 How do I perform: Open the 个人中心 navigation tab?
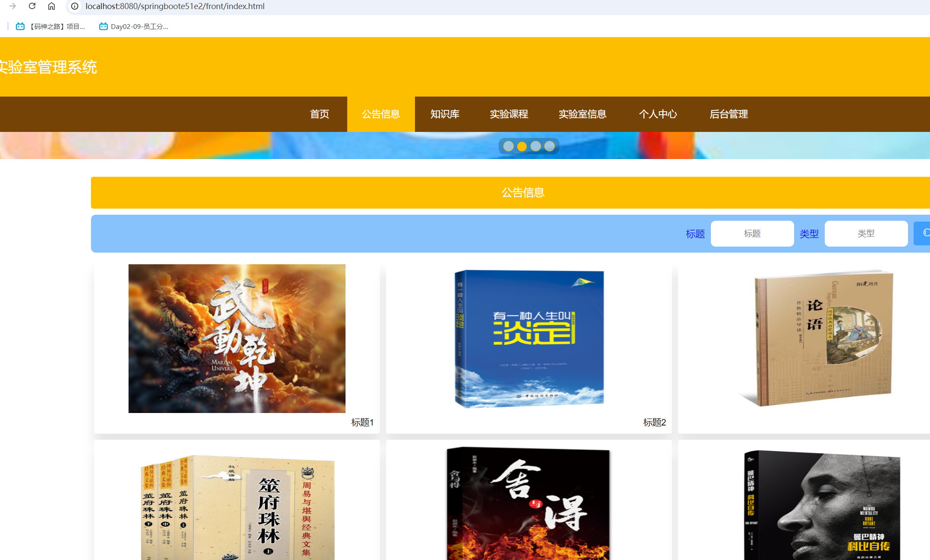point(658,114)
